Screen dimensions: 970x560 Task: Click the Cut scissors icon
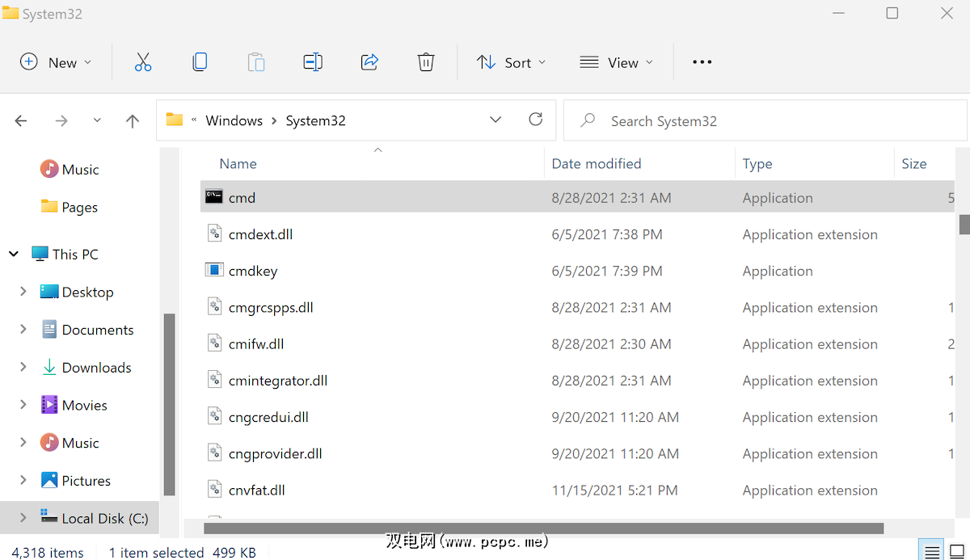point(143,62)
